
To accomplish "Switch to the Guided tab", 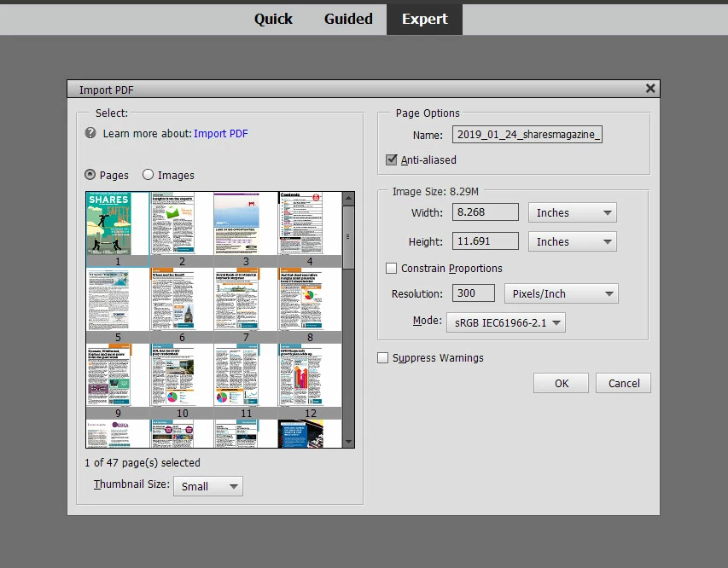I will pos(348,19).
